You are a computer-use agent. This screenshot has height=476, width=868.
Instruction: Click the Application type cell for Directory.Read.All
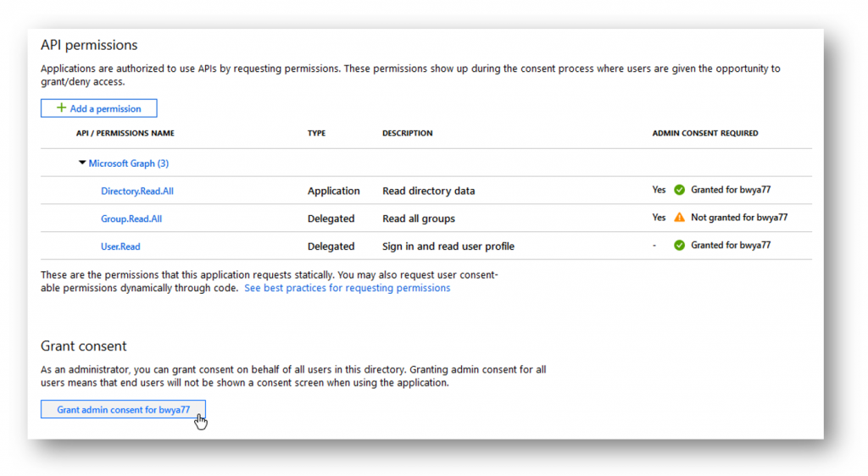point(334,191)
